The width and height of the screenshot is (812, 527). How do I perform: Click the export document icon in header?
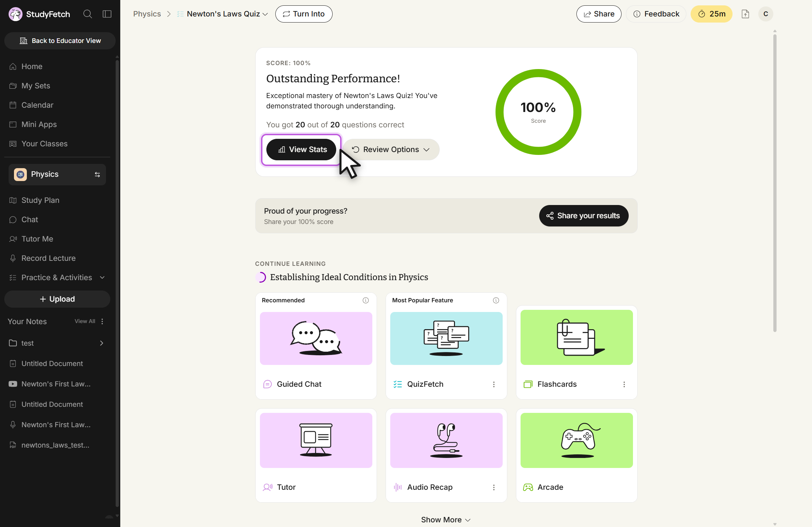click(x=745, y=14)
